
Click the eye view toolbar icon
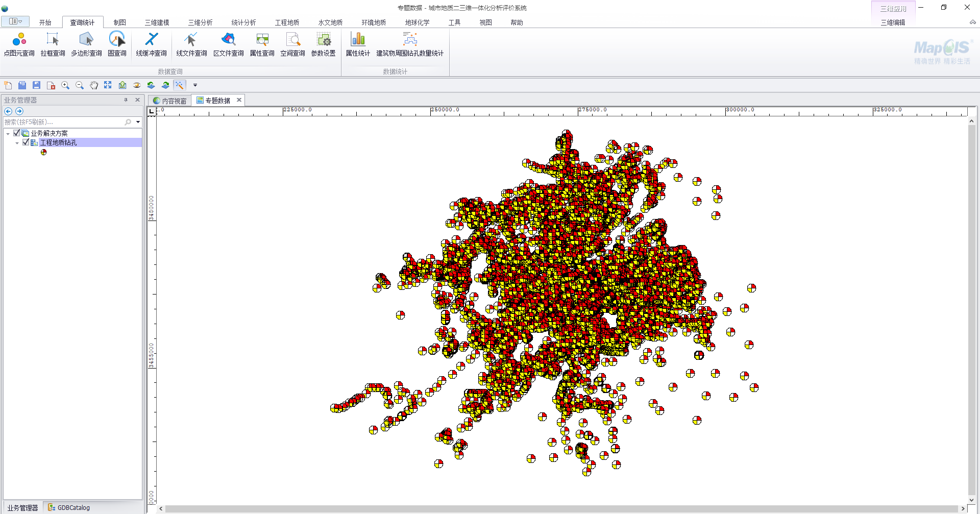pyautogui.click(x=137, y=85)
